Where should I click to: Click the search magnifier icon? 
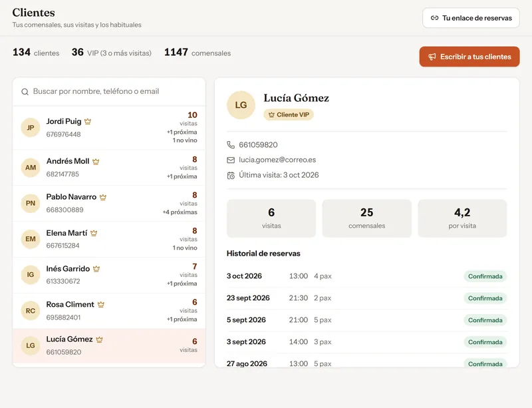coord(25,92)
